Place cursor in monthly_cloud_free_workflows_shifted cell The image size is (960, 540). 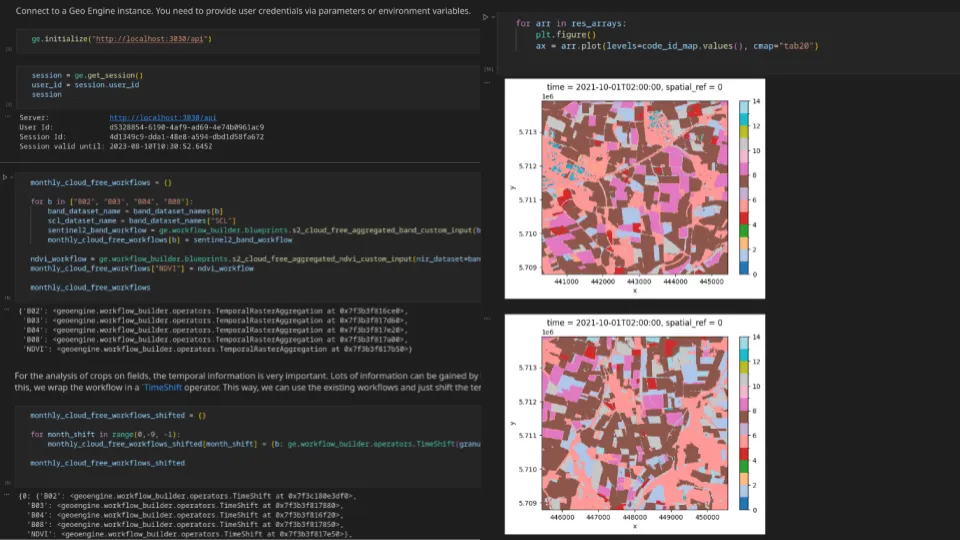(x=248, y=439)
